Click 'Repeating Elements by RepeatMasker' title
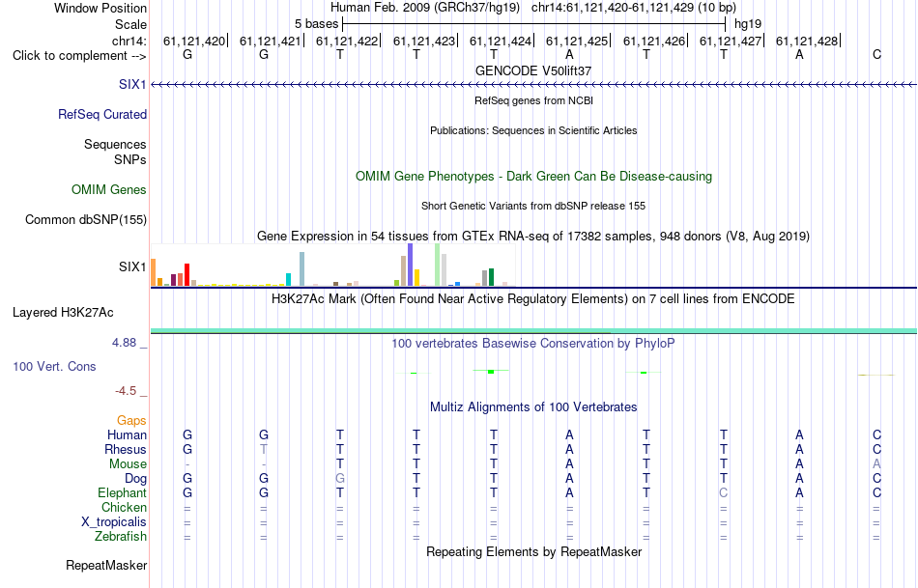918x588 pixels. [x=533, y=551]
